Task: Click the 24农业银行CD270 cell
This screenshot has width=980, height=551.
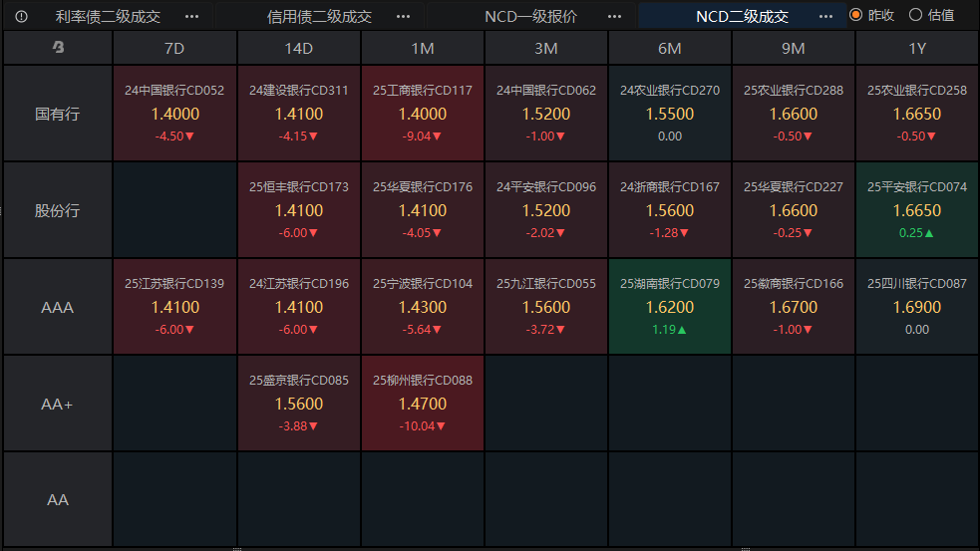Action: pos(669,114)
